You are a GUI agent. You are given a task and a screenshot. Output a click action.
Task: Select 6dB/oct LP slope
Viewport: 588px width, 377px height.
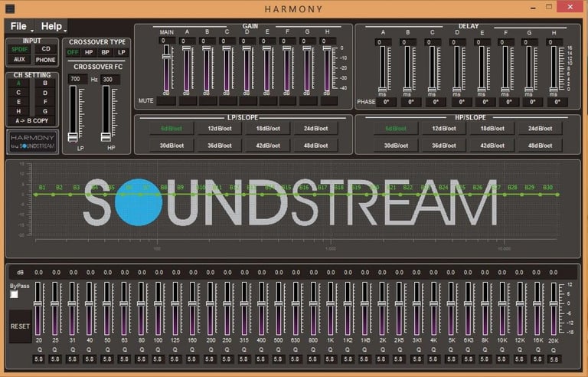click(171, 129)
